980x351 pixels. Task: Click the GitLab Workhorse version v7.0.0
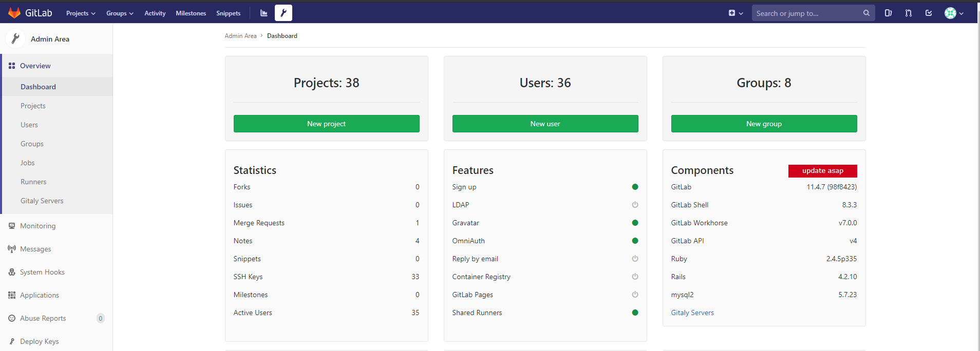(848, 223)
